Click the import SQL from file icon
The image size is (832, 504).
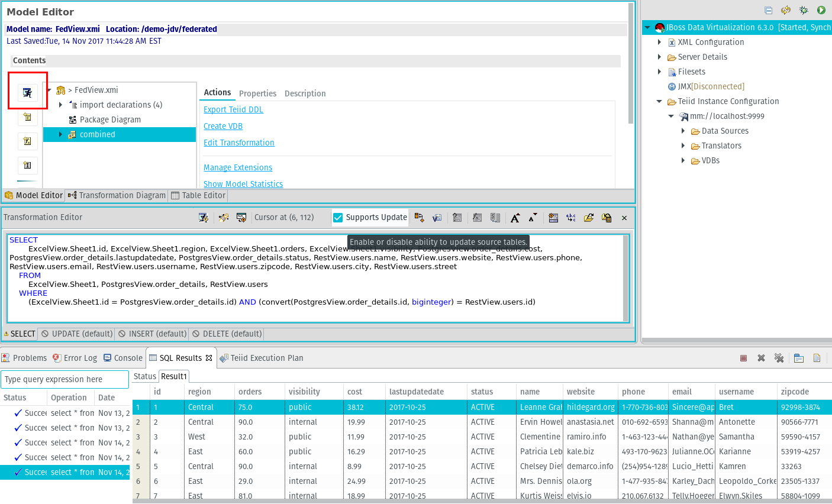coord(589,218)
